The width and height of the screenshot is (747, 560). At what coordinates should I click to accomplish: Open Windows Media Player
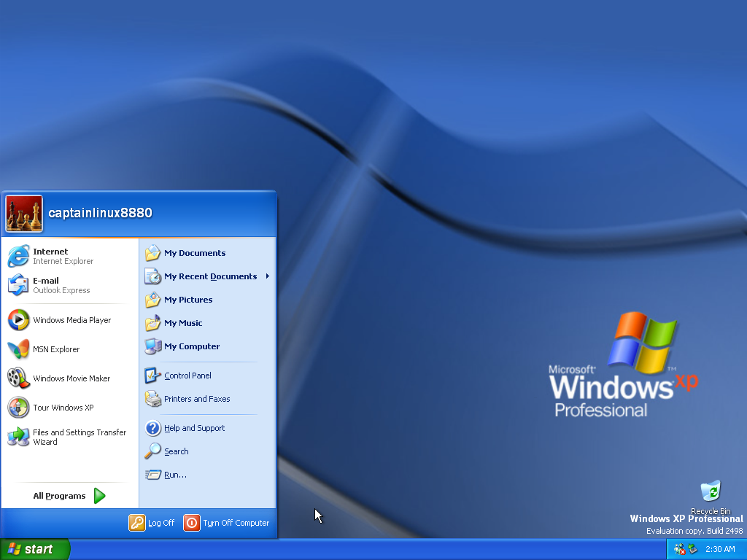[71, 320]
